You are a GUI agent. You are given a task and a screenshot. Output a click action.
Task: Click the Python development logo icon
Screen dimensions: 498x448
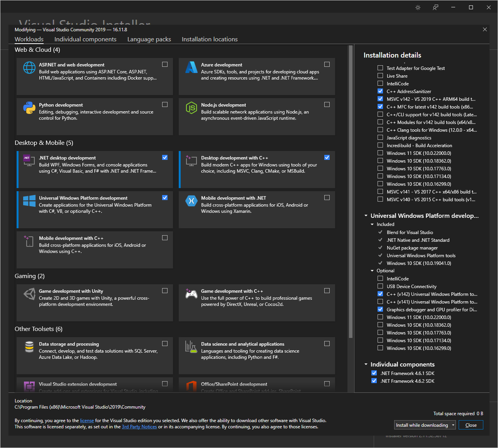(29, 108)
